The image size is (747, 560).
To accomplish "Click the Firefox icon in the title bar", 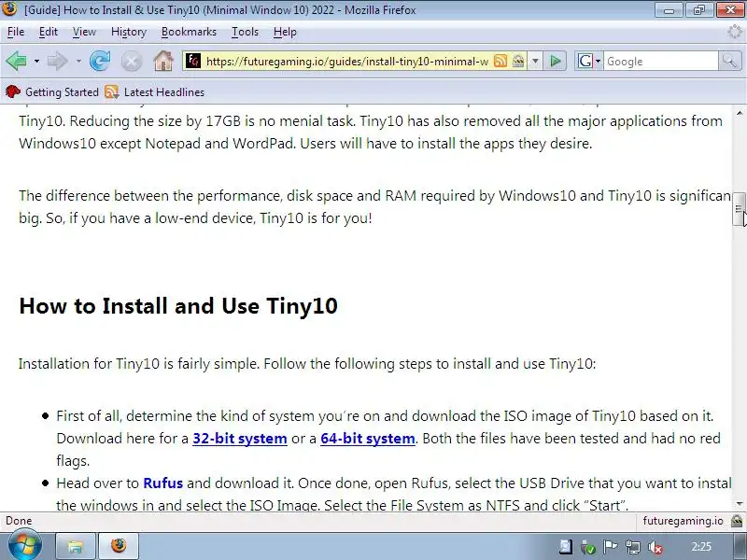I will coord(9,8).
